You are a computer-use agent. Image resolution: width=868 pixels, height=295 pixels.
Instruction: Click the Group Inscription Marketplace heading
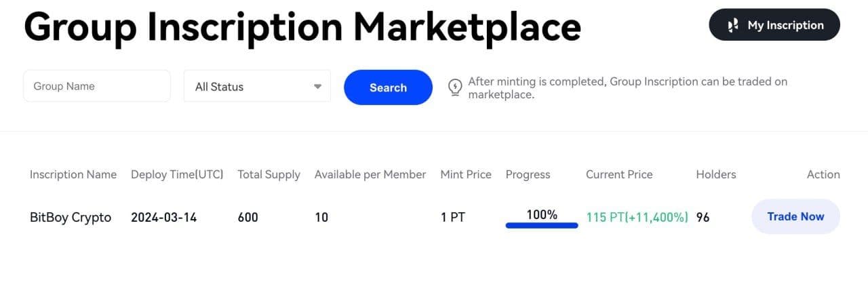[302, 27]
